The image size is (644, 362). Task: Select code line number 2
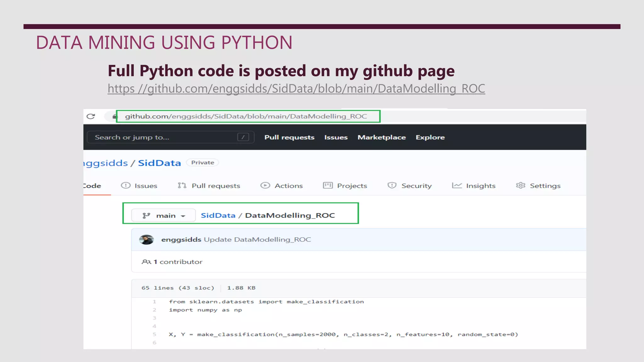pos(154,310)
